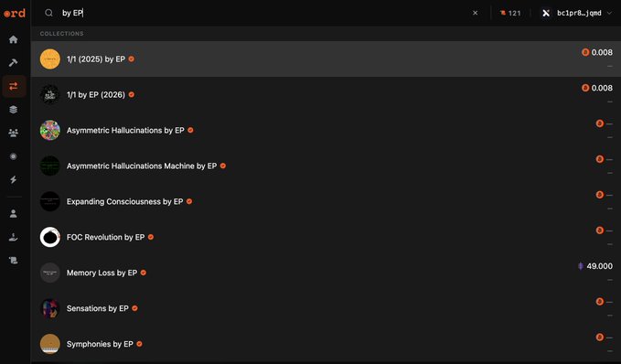Click the hand with coin icon
The height and width of the screenshot is (364, 621).
(x=14, y=237)
